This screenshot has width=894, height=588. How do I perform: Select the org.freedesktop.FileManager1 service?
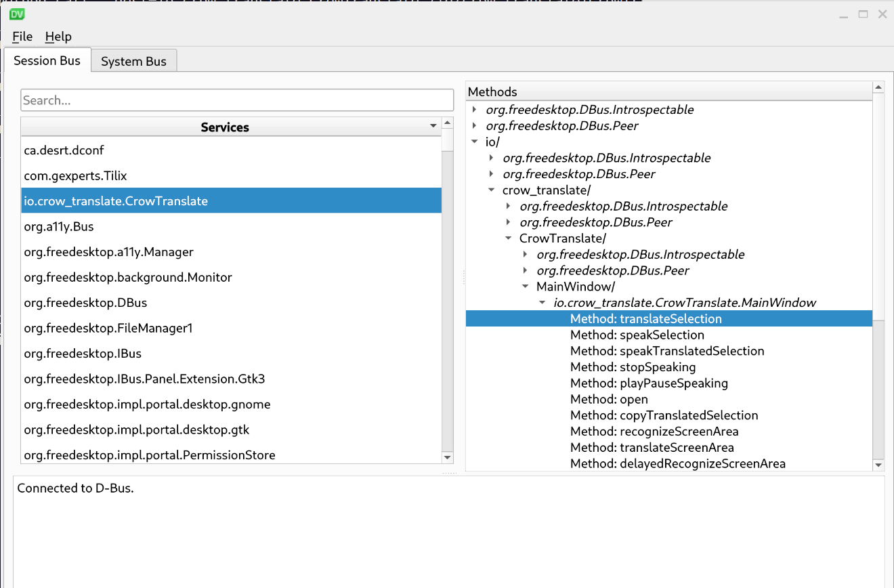[108, 328]
